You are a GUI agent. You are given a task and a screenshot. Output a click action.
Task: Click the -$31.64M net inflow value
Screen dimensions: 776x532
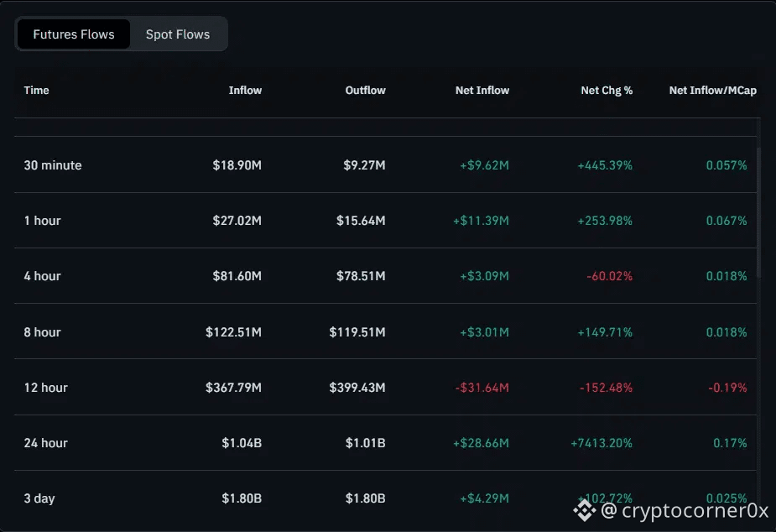point(482,388)
